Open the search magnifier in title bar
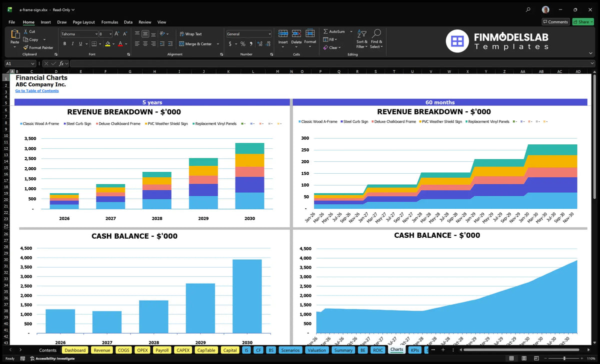 pos(528,9)
